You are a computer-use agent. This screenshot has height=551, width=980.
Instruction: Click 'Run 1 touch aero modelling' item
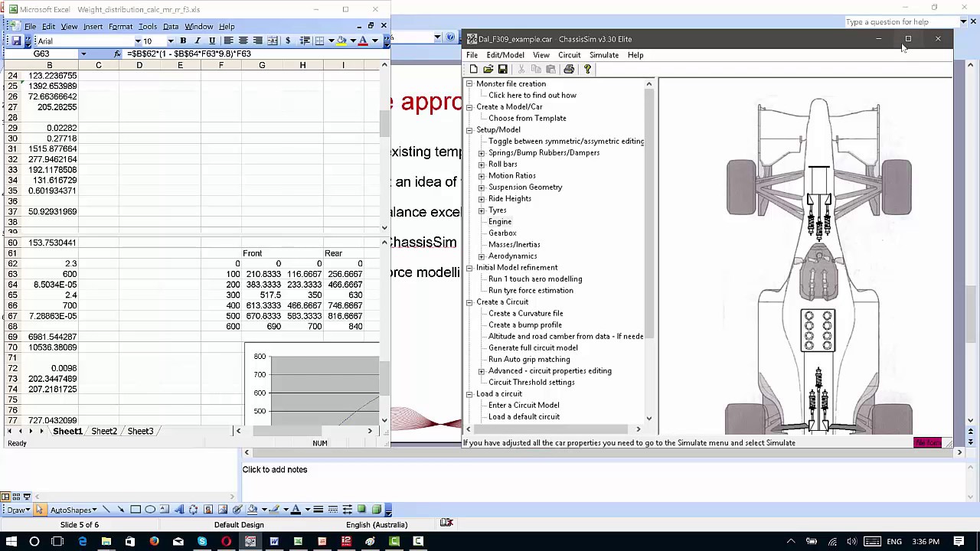pos(535,279)
